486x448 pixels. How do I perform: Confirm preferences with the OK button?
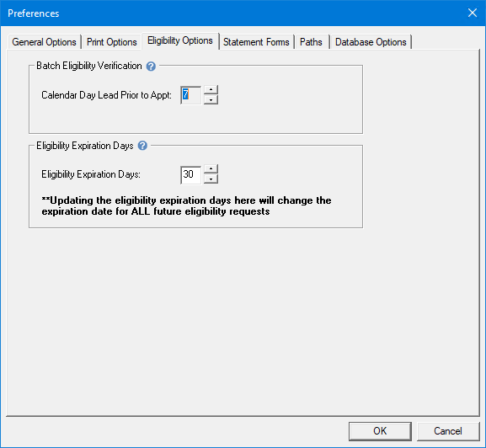click(380, 431)
